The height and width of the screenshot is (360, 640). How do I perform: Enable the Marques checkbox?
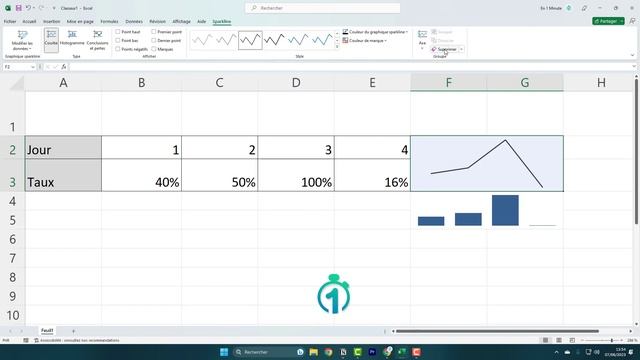pos(153,49)
